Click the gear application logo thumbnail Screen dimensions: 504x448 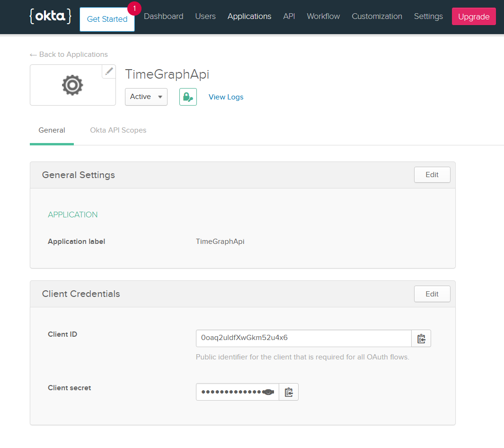tap(72, 85)
